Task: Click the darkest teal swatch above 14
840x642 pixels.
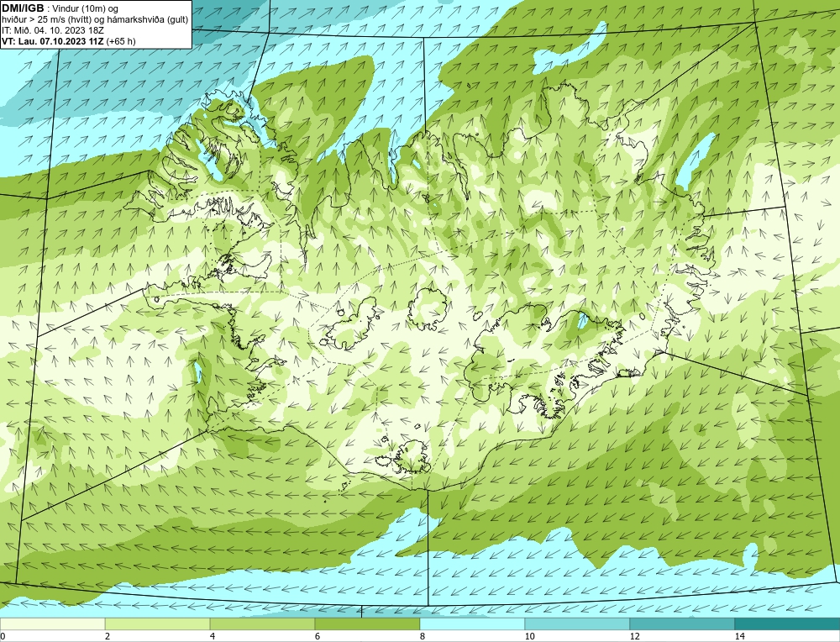Action: [x=788, y=624]
